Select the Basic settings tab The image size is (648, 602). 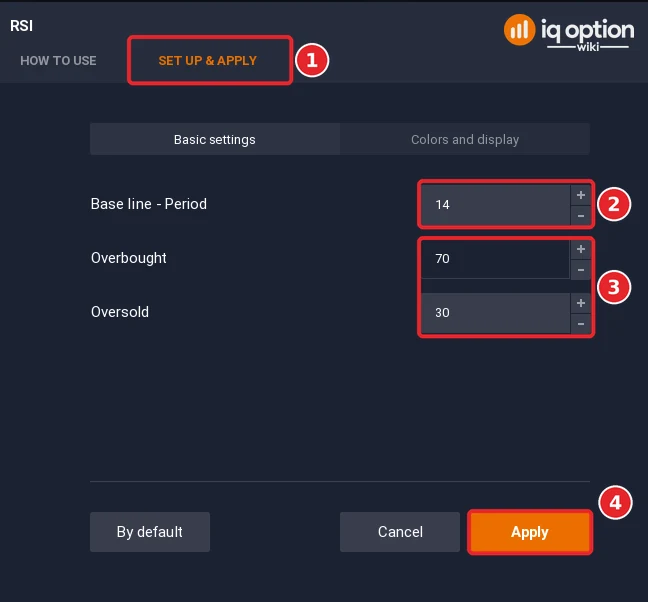point(215,139)
